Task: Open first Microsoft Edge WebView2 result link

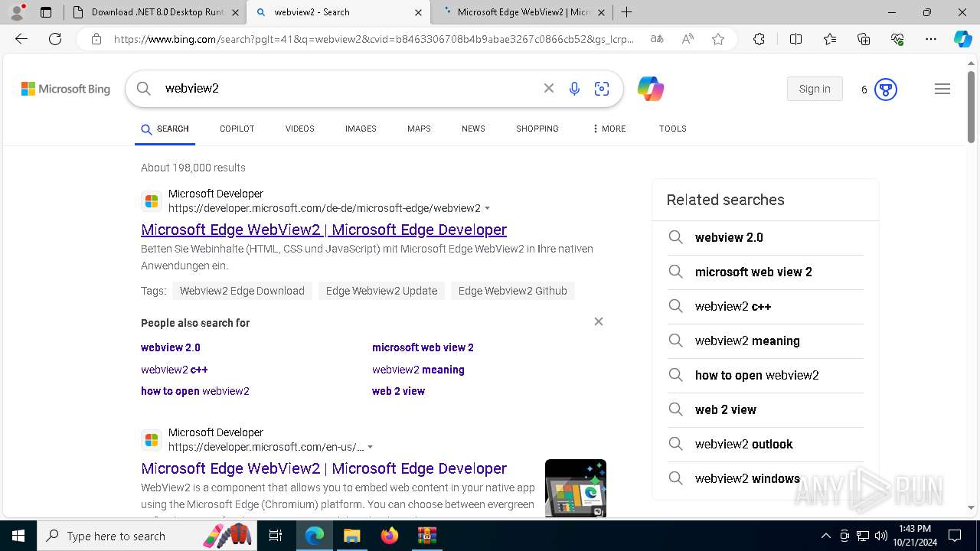Action: tap(324, 230)
